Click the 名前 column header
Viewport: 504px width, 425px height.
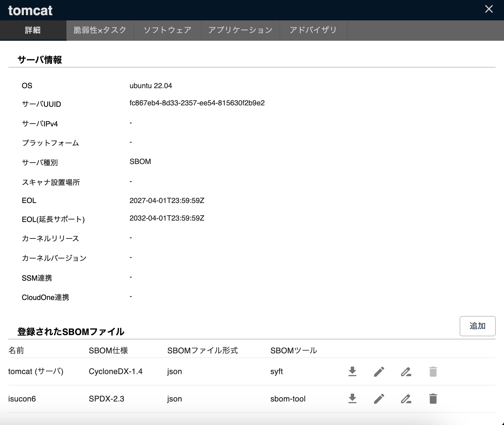(16, 350)
